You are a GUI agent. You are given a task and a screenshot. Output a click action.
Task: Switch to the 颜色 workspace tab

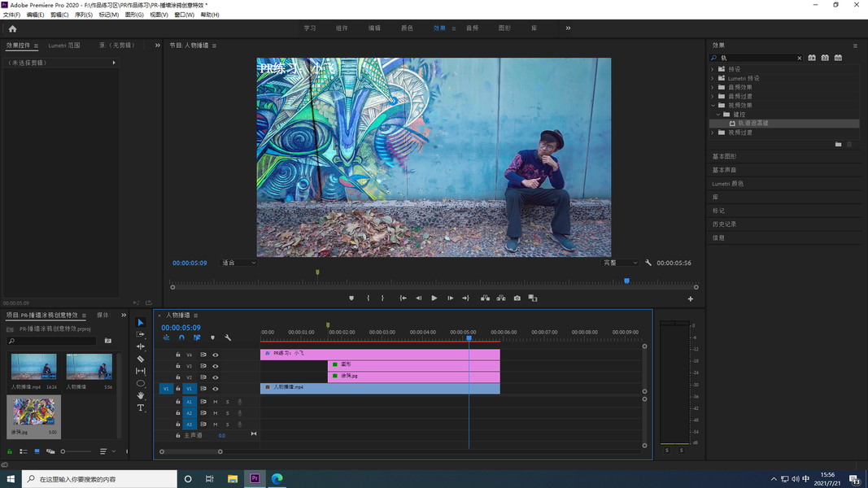[408, 28]
